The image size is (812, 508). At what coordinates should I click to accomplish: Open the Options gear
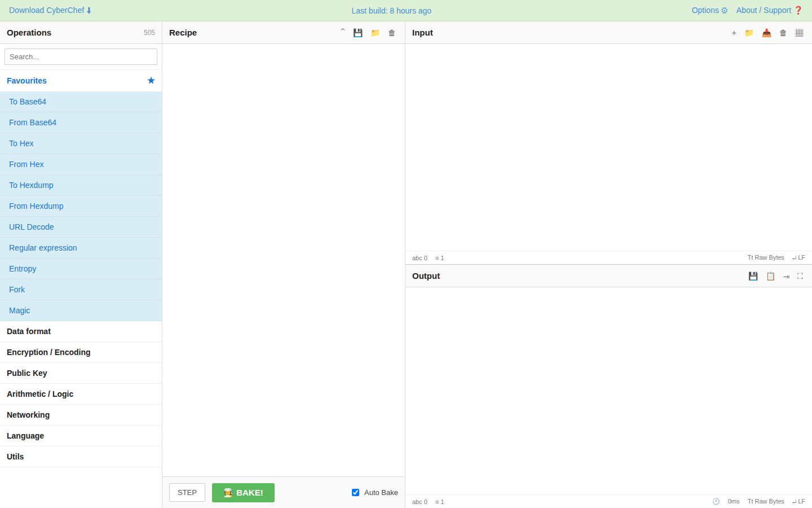(709, 10)
